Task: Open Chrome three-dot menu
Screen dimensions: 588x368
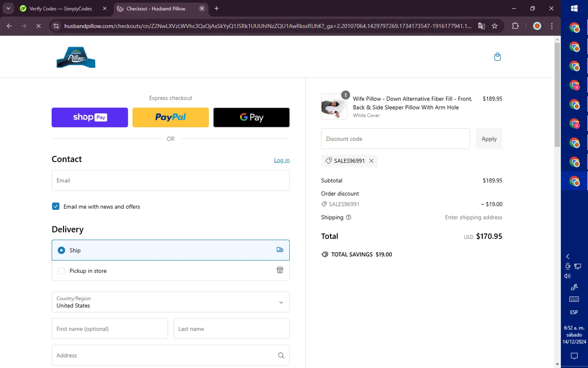Action: (x=552, y=26)
